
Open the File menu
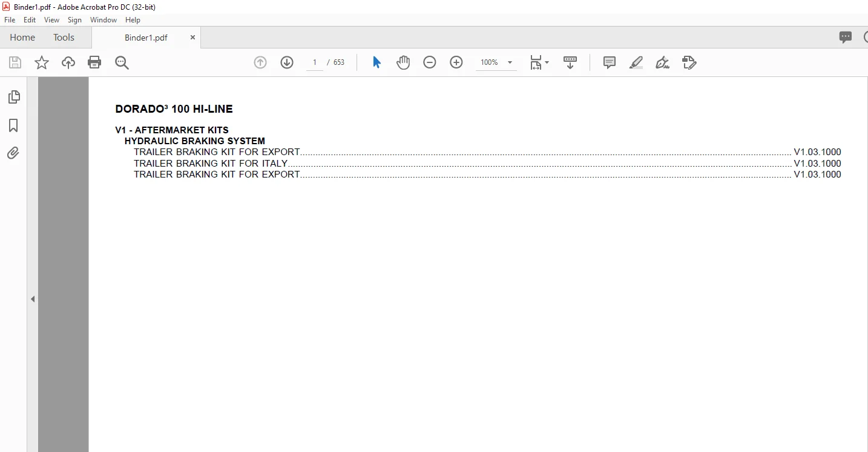(10, 20)
